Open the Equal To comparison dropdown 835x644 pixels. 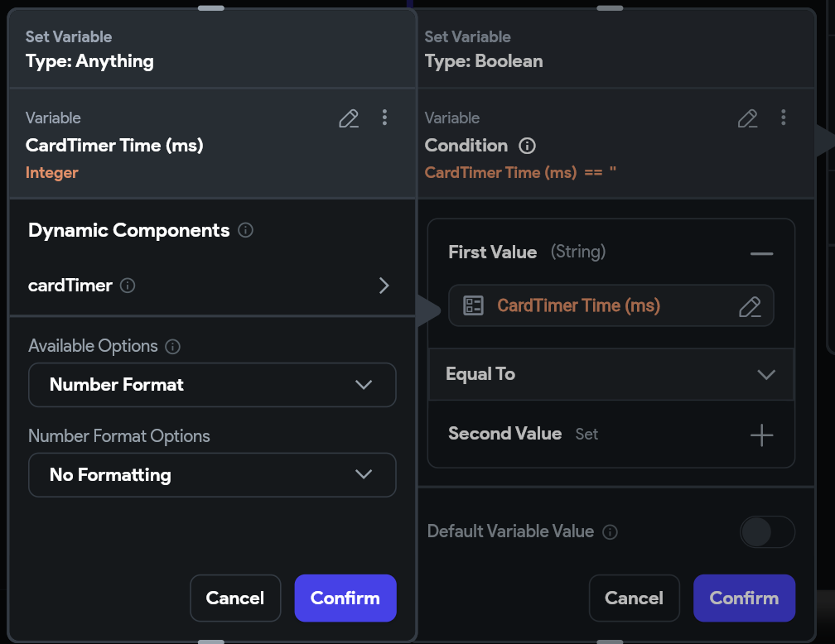click(x=611, y=374)
